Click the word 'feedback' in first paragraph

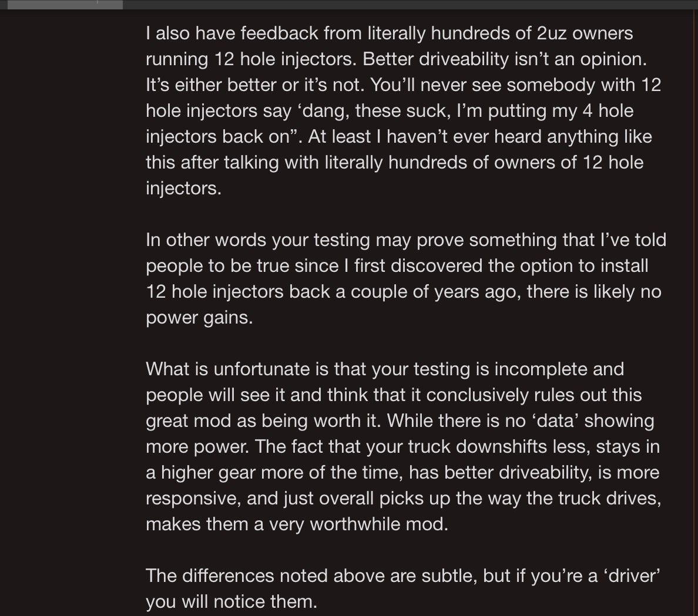pyautogui.click(x=279, y=33)
